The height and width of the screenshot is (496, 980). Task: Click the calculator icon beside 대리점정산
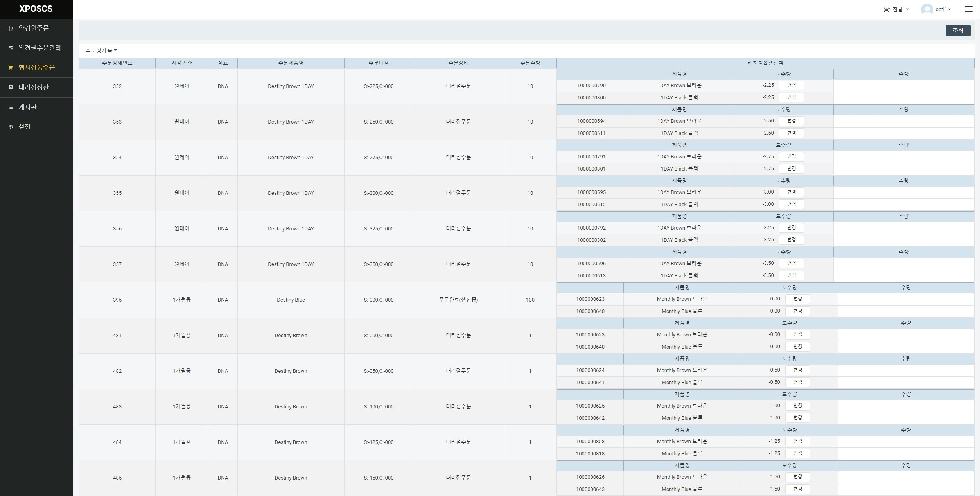pyautogui.click(x=11, y=87)
